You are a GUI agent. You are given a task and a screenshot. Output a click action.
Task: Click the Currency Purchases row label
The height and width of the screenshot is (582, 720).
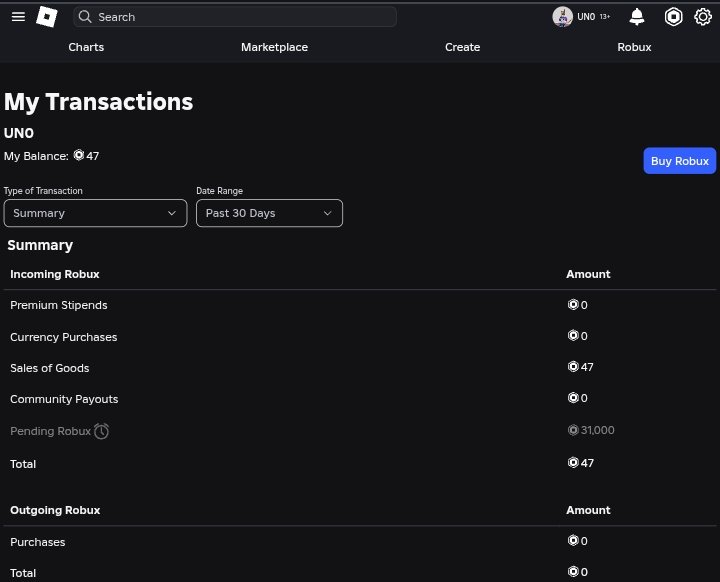tap(63, 337)
